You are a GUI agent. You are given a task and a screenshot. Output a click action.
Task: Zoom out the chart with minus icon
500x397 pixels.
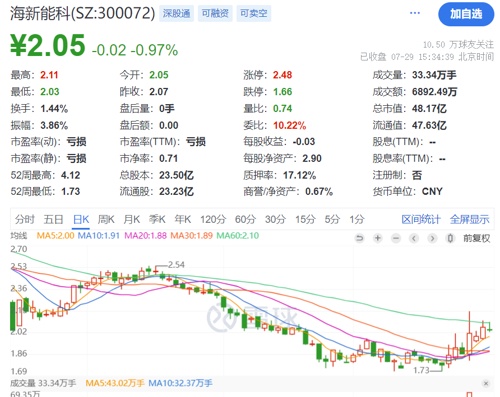396,238
